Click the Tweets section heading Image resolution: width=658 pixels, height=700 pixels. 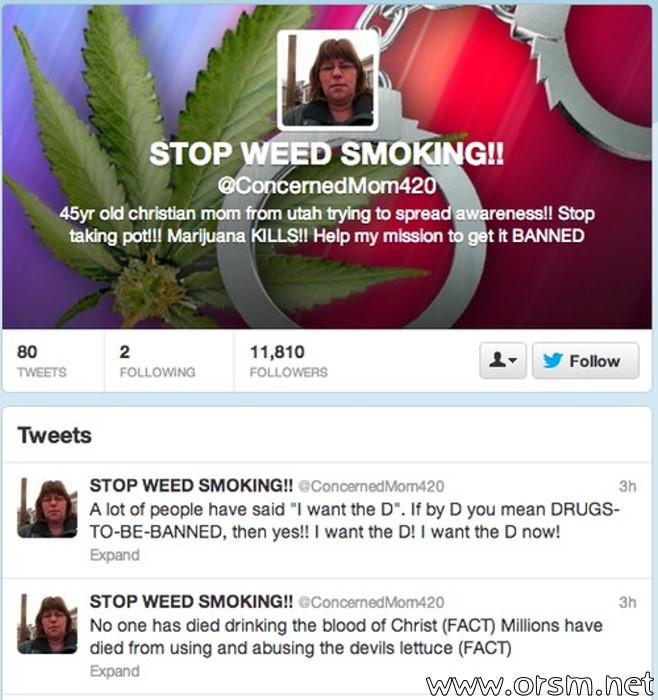[x=54, y=435]
